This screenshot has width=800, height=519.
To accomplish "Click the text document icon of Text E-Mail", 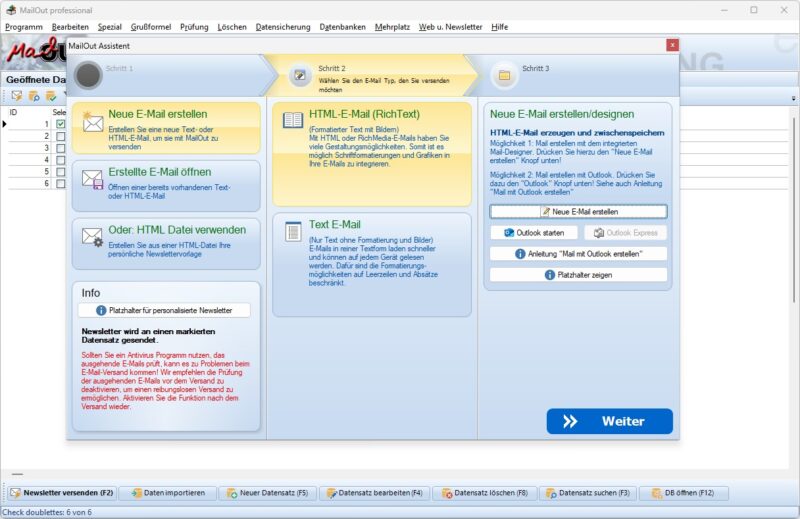I will (293, 232).
